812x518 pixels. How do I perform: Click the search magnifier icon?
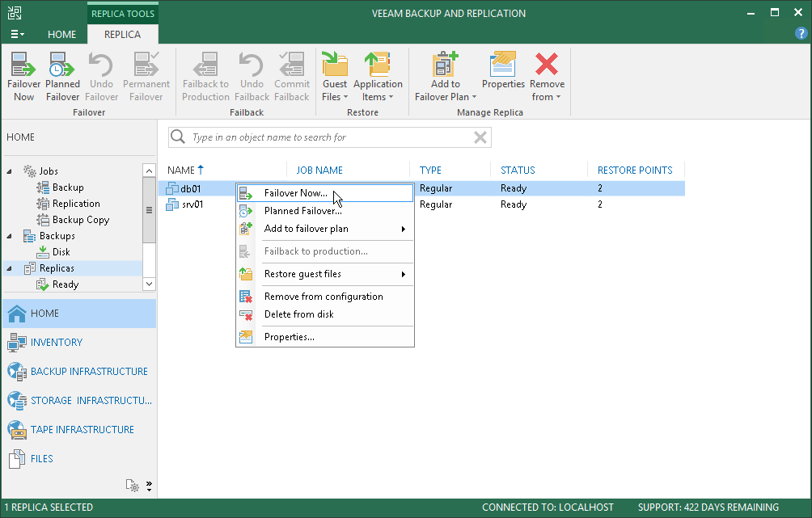pos(178,137)
